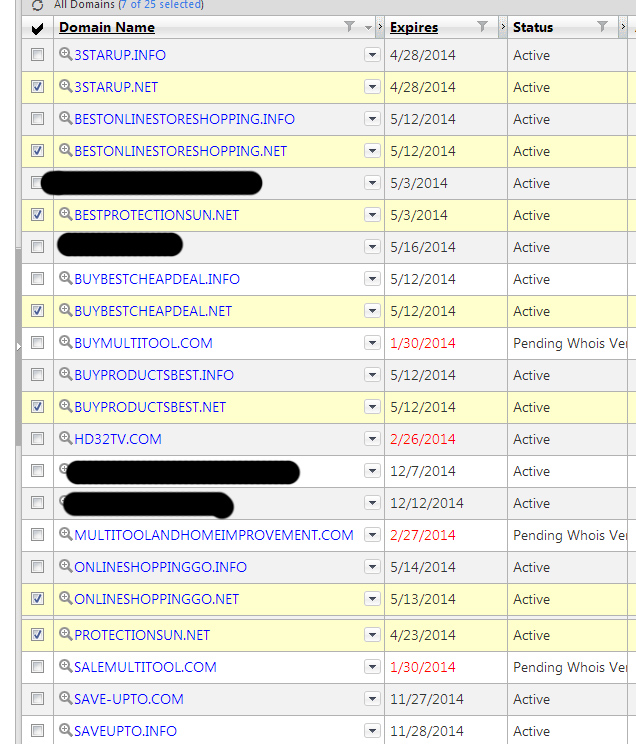Click magnifier icon beside SAVE-UPTO.COM
636x744 pixels.
65,698
